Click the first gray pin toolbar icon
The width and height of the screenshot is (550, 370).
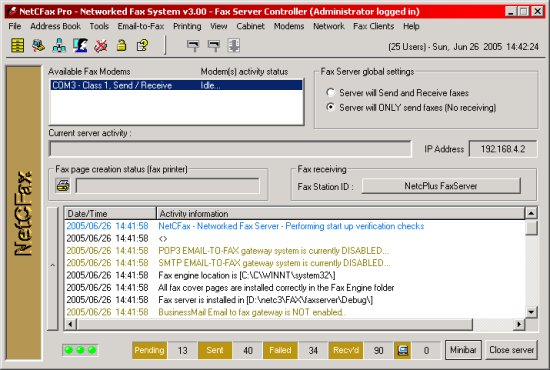click(193, 46)
